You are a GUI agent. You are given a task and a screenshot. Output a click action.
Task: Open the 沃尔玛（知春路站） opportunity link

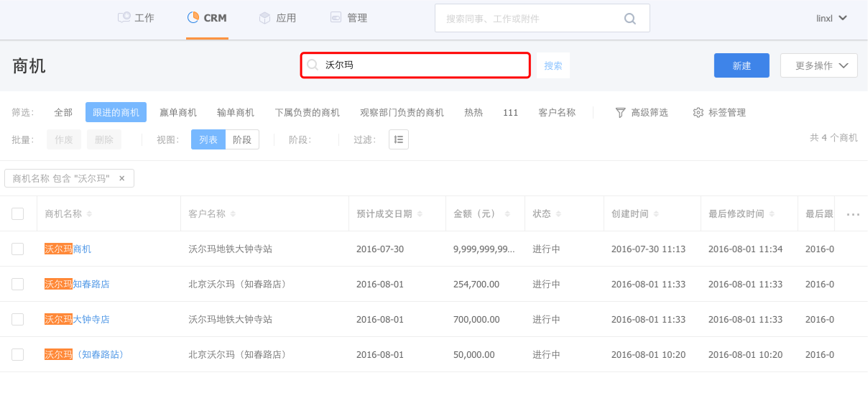84,355
